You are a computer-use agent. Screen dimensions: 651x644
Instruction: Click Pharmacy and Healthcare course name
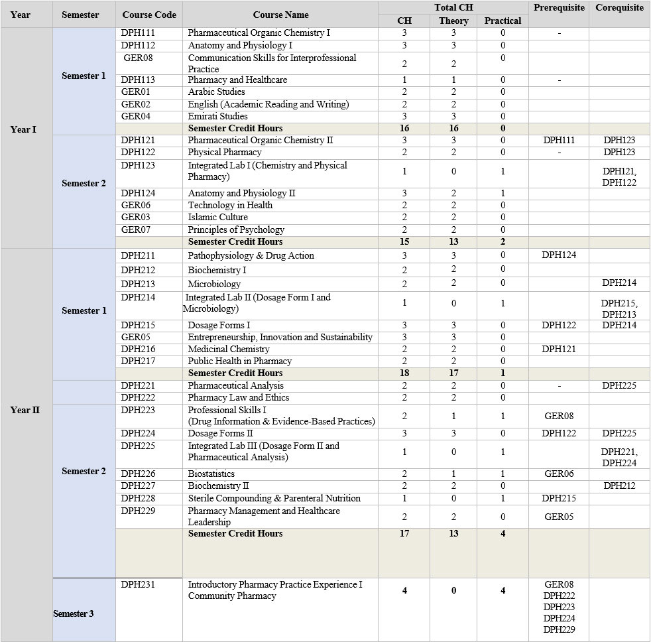(237, 80)
